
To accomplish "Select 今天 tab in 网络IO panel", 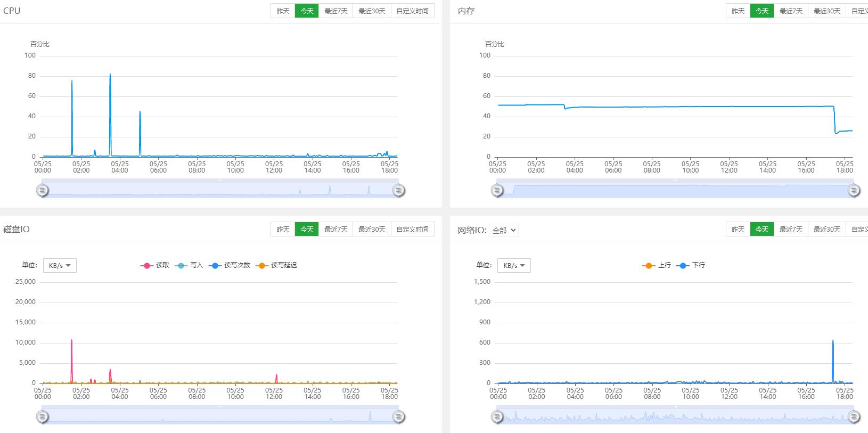I will [x=762, y=229].
